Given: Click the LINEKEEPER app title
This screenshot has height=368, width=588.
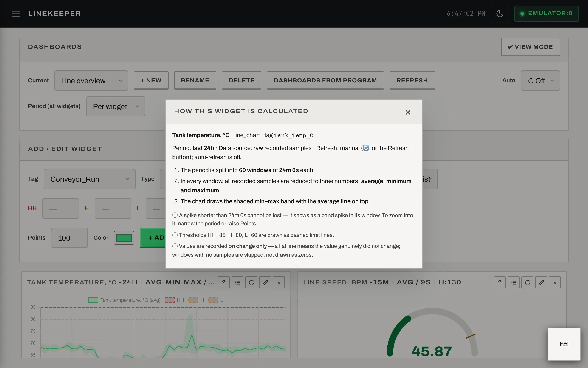Looking at the screenshot, I should (x=55, y=14).
